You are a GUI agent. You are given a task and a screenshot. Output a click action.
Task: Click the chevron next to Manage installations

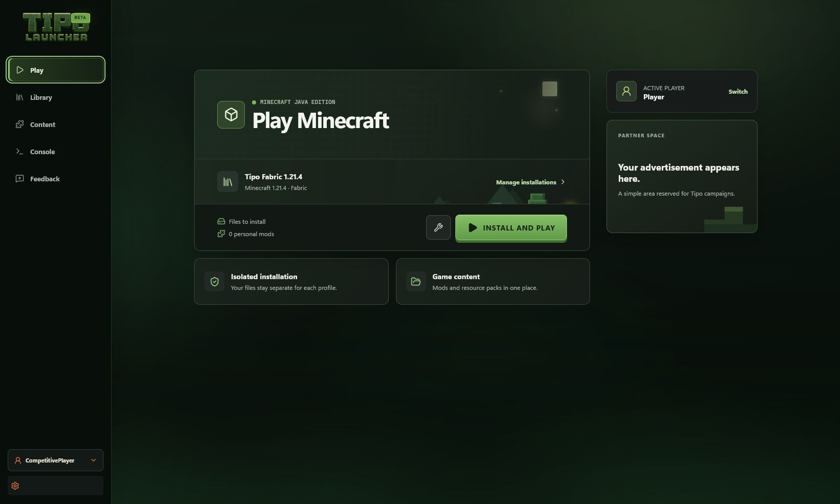click(563, 182)
